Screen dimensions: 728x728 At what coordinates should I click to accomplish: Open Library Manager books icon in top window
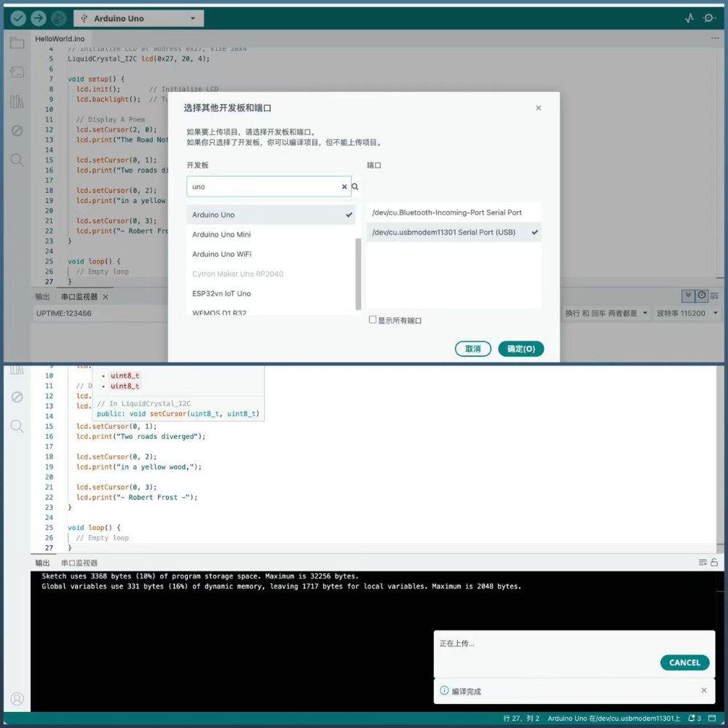point(17,101)
